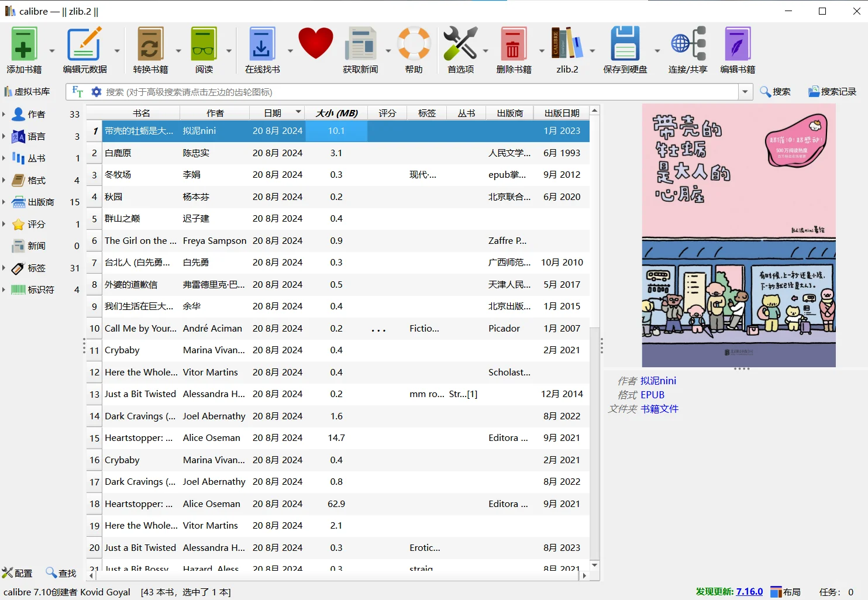Image resolution: width=868 pixels, height=600 pixels.
Task: Click the 转换书籍 (Convert books) icon
Action: coord(150,44)
